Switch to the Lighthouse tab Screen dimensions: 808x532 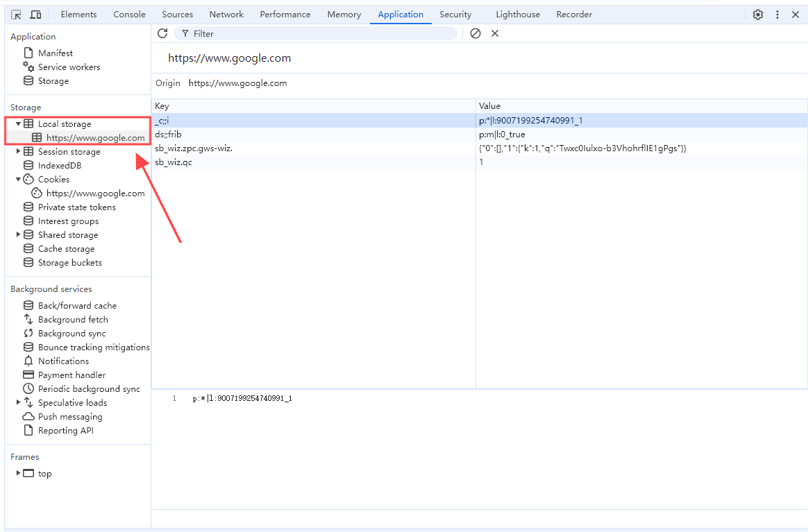tap(518, 15)
